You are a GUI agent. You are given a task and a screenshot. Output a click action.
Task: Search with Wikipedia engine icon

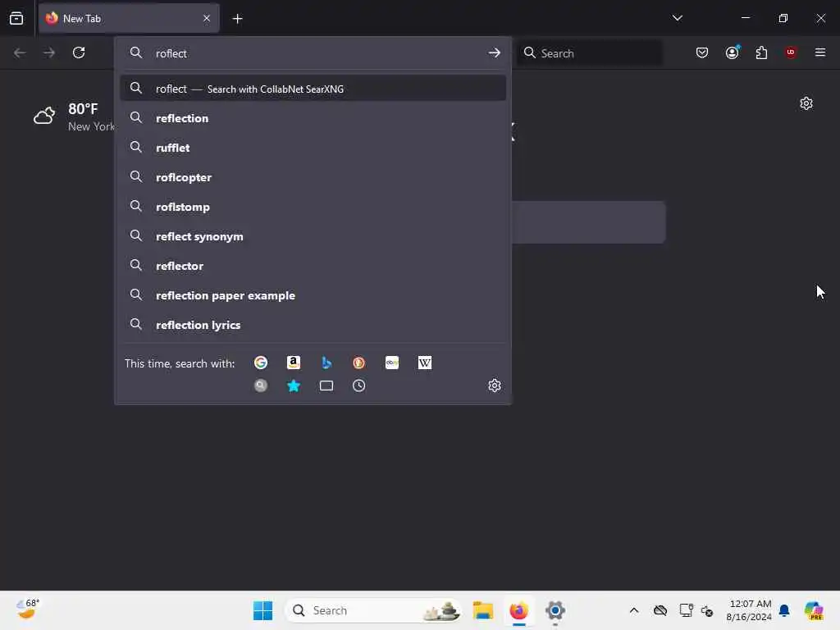[425, 363]
